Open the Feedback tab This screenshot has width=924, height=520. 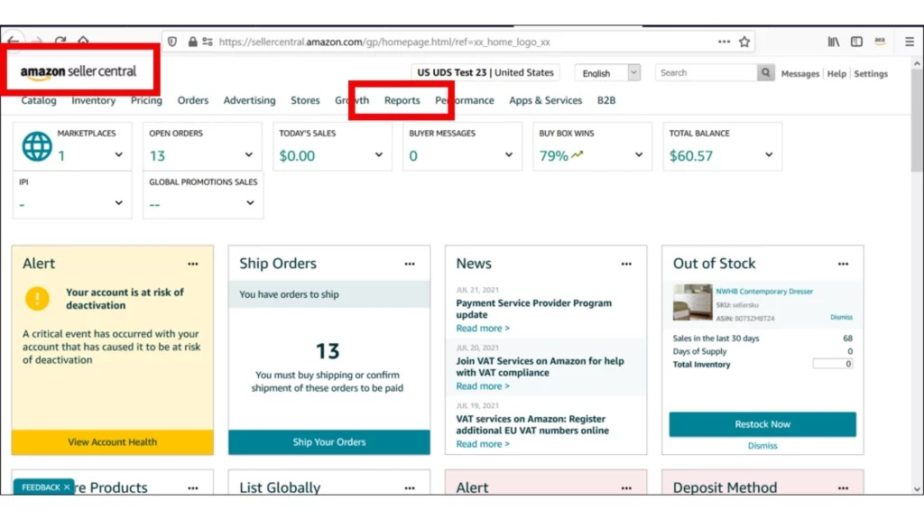coord(41,487)
